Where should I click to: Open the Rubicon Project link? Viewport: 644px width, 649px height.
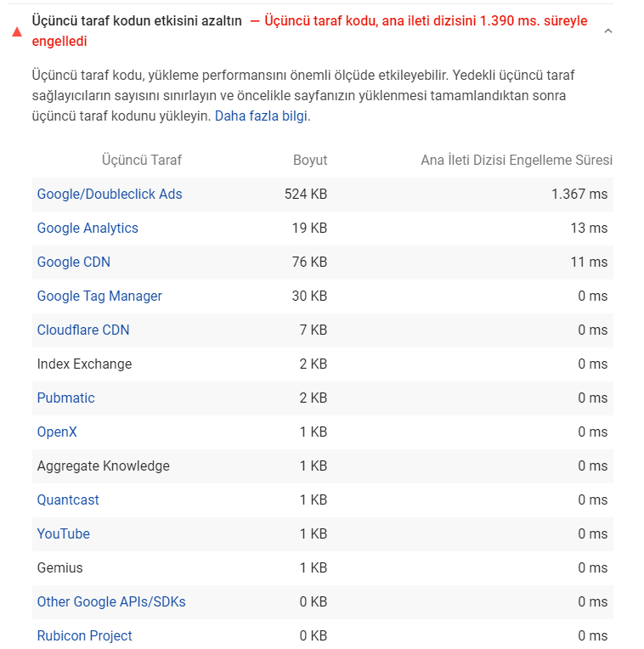pyautogui.click(x=84, y=635)
